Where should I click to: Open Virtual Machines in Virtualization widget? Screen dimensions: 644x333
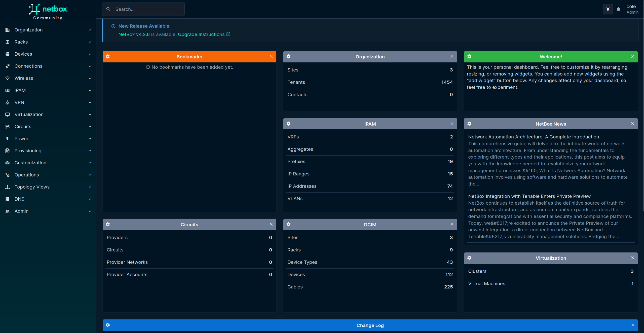tap(551, 284)
